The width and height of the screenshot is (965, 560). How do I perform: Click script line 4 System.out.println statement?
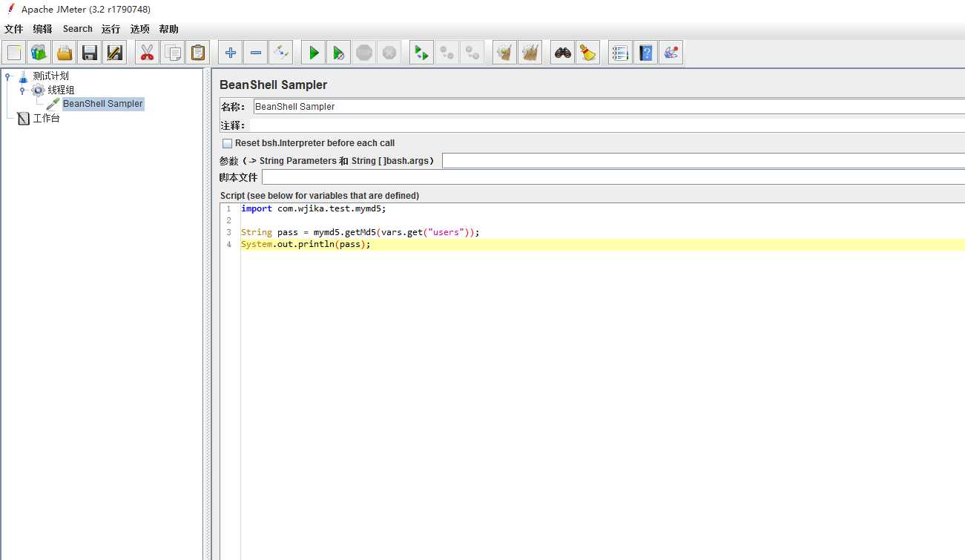point(306,244)
